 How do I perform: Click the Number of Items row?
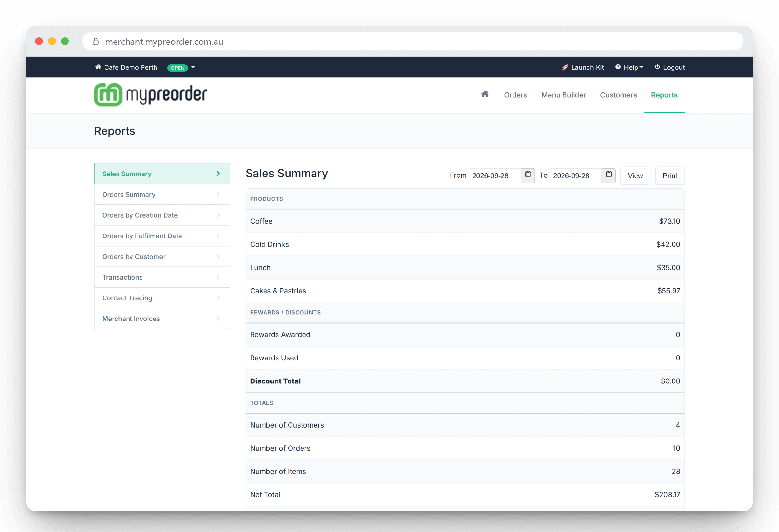(x=465, y=471)
